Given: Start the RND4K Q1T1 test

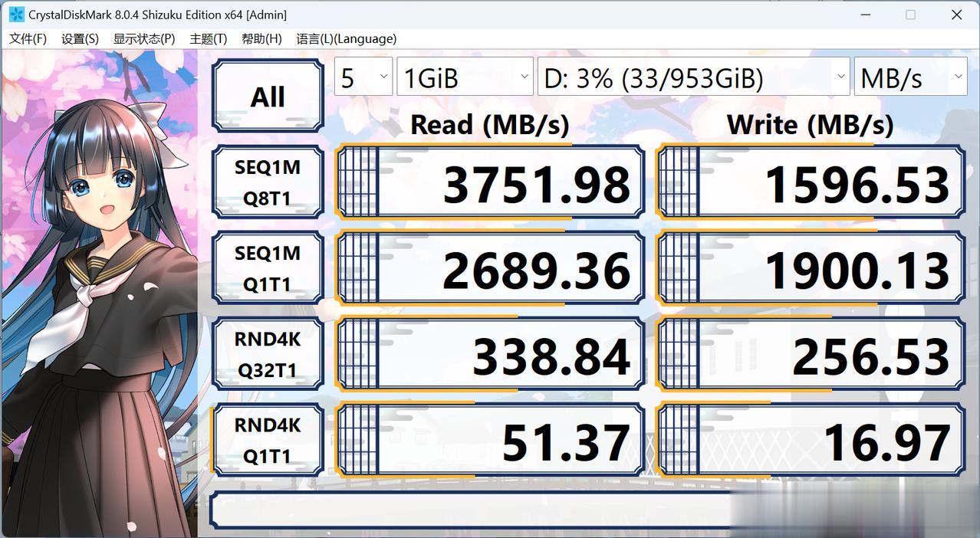Looking at the screenshot, I should pyautogui.click(x=268, y=440).
